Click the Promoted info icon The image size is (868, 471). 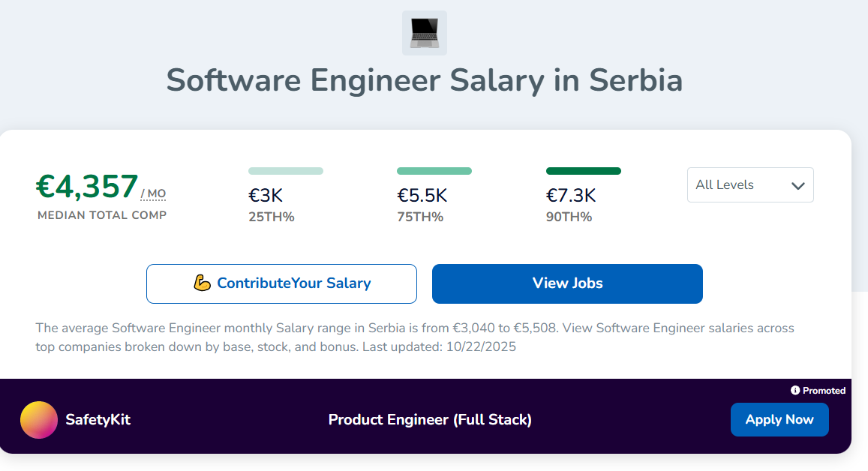click(795, 391)
